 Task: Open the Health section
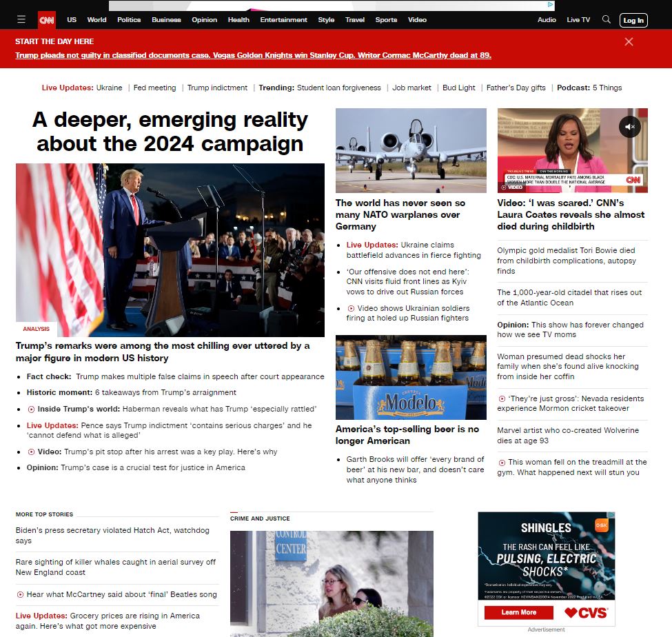tap(238, 20)
